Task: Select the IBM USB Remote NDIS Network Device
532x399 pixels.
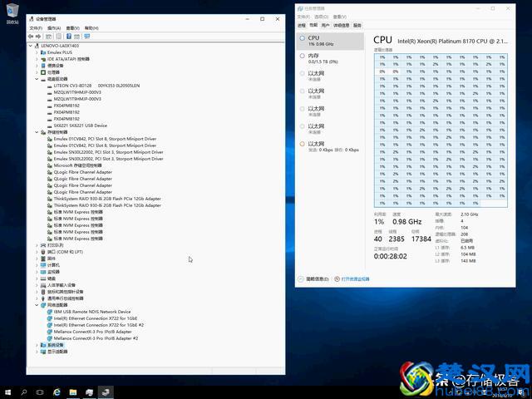Action: 81,312
